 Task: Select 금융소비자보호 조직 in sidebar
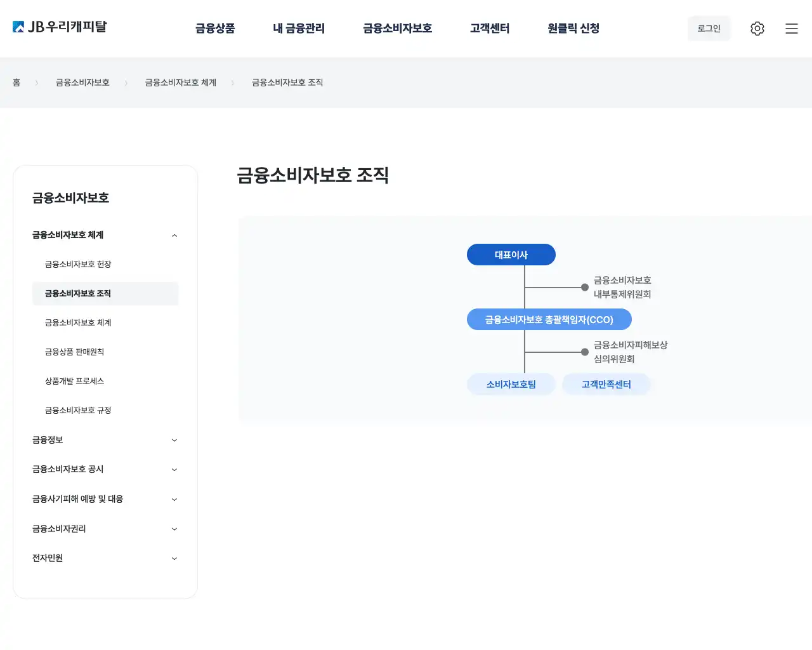coord(105,293)
